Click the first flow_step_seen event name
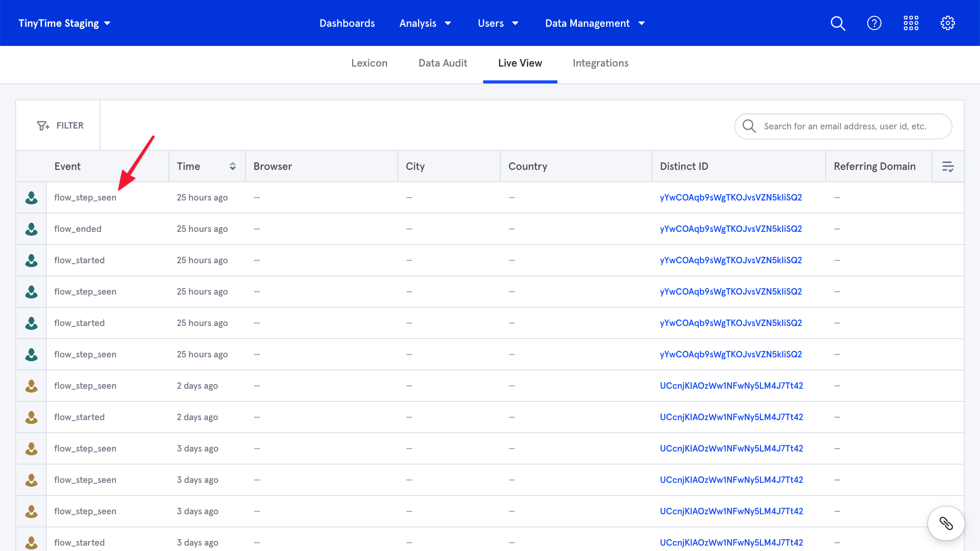 coord(85,197)
